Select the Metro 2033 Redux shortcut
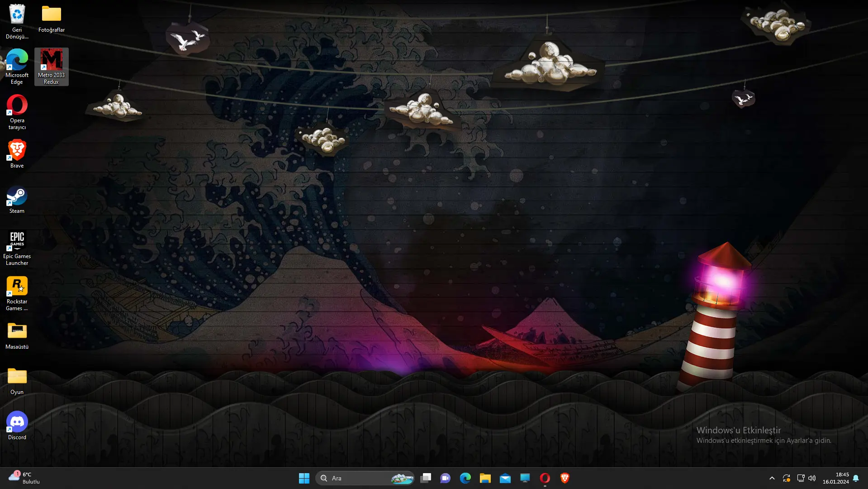 (x=51, y=67)
